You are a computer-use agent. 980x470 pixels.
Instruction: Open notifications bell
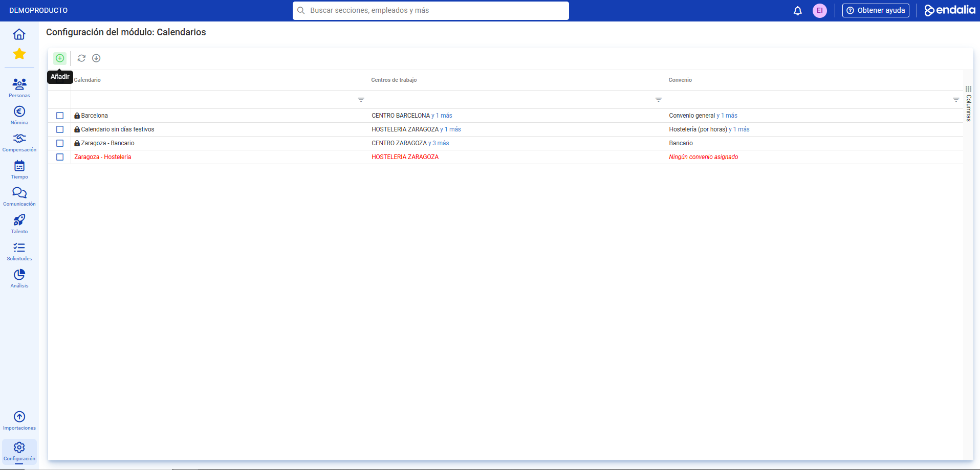(797, 11)
